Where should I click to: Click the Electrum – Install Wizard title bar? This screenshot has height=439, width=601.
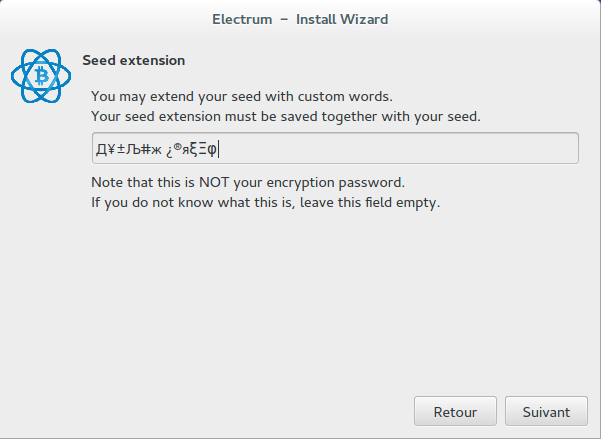pyautogui.click(x=300, y=18)
